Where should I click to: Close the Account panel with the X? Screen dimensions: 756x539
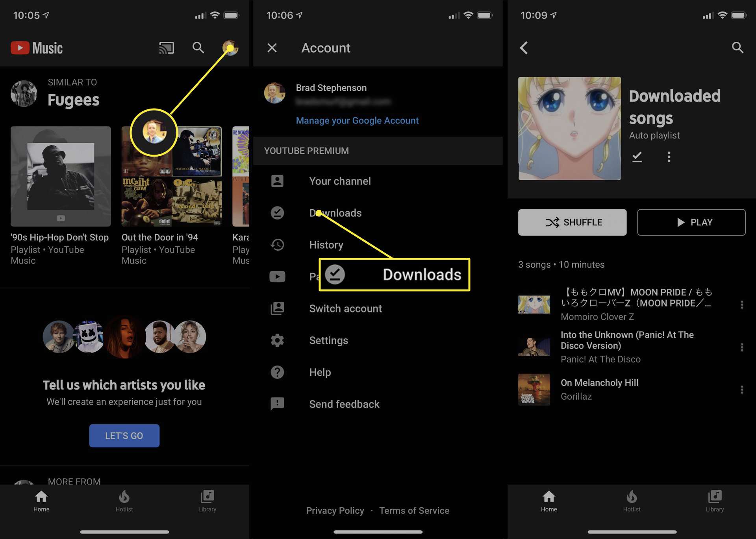[x=272, y=48]
